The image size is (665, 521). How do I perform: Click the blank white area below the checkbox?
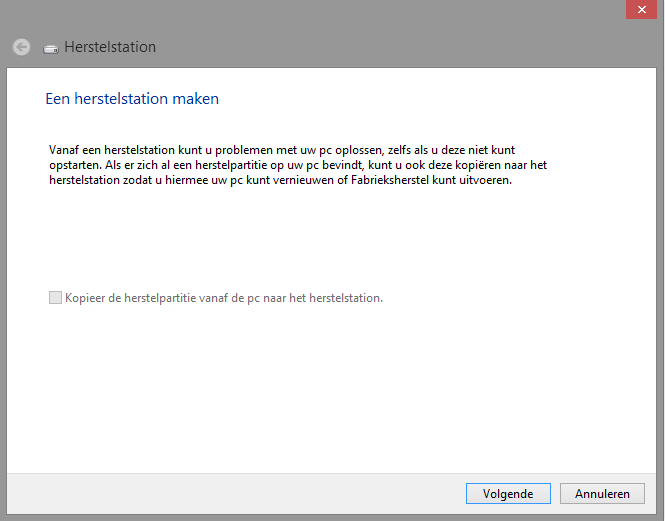330,390
